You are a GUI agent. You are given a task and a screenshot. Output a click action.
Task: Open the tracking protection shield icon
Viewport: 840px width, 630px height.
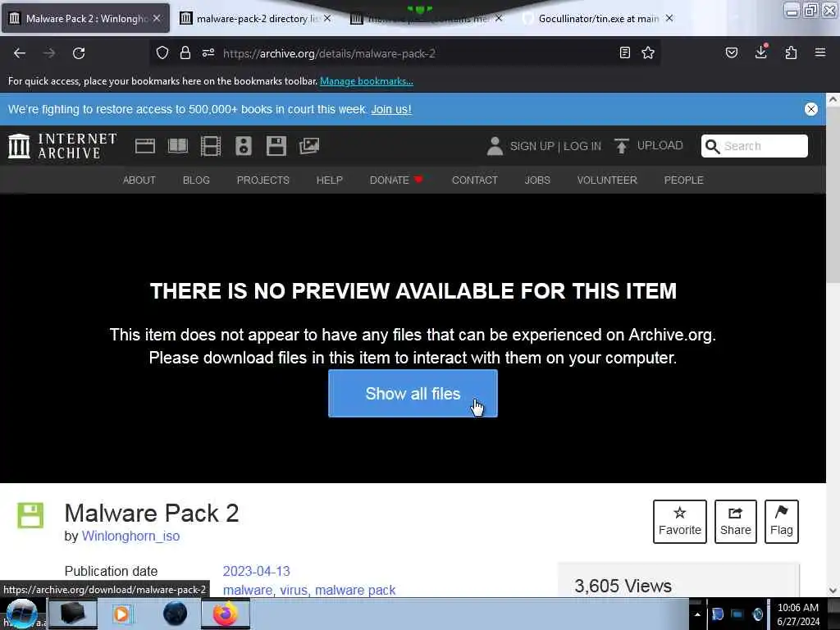(162, 52)
